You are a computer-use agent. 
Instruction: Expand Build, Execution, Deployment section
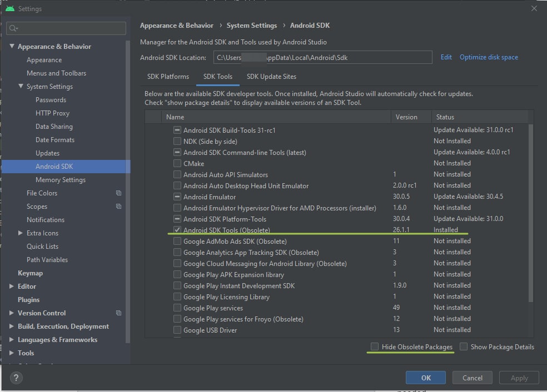tap(12, 326)
